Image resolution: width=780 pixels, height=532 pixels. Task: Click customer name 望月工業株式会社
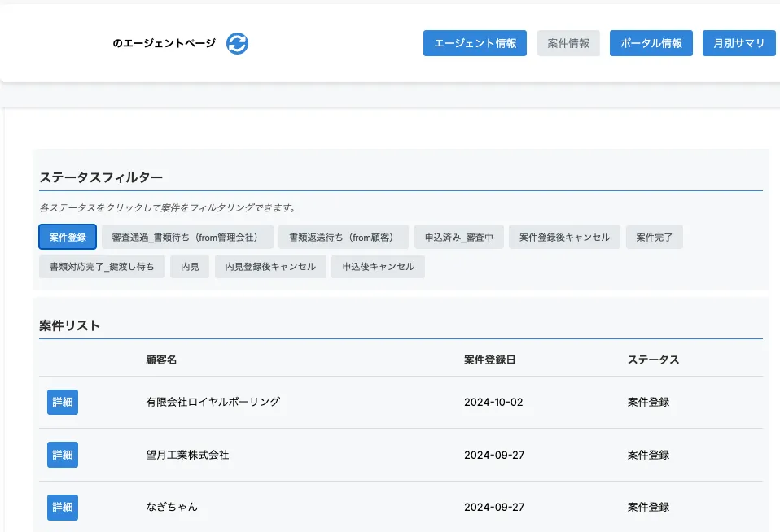pos(187,455)
